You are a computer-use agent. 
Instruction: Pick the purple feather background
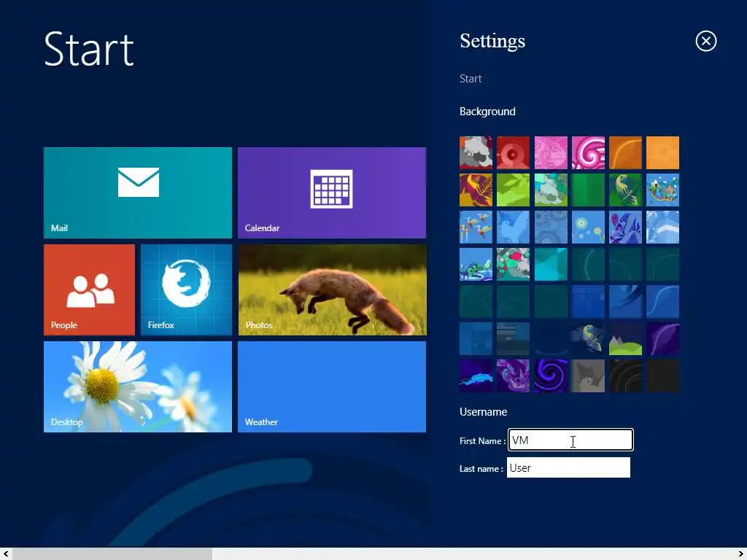pos(662,338)
